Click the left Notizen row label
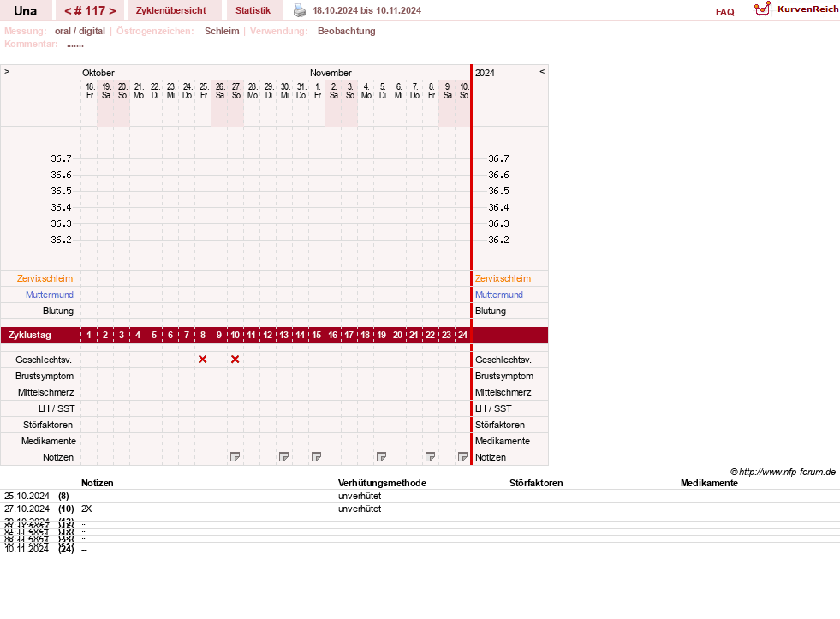Screen dimensions: 840x619 coord(58,457)
